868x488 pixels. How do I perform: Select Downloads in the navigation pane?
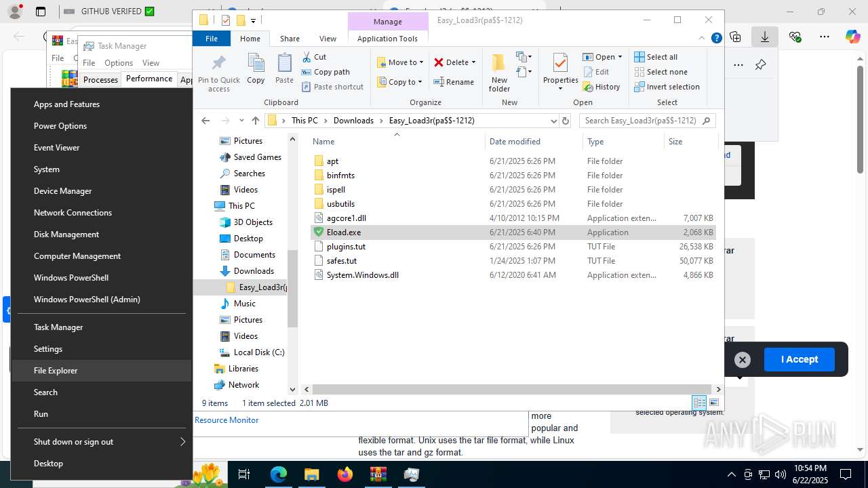pyautogui.click(x=247, y=271)
